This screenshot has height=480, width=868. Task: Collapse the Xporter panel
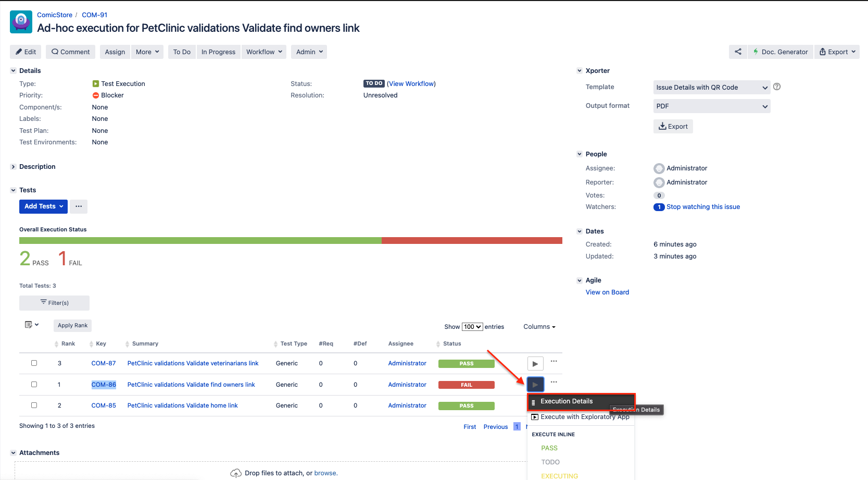(x=580, y=71)
